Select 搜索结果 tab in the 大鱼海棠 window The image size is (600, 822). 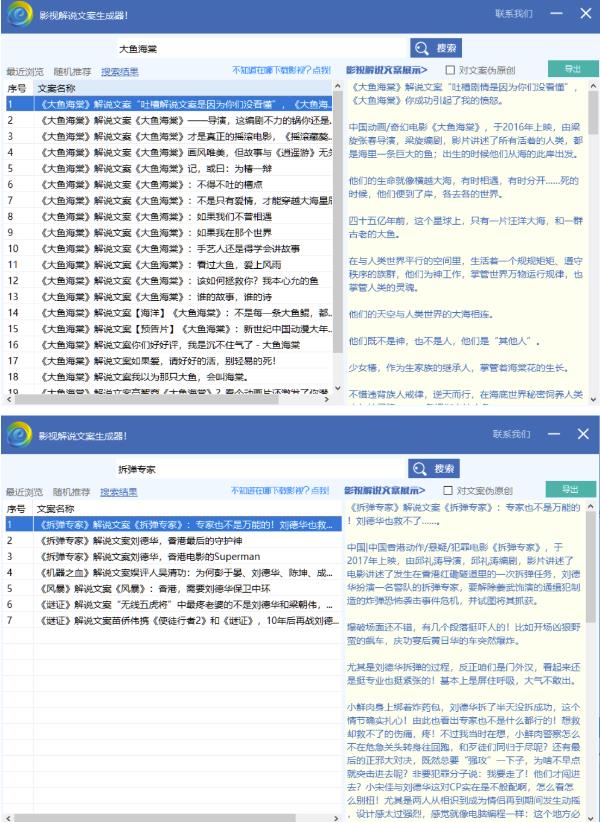(120, 72)
